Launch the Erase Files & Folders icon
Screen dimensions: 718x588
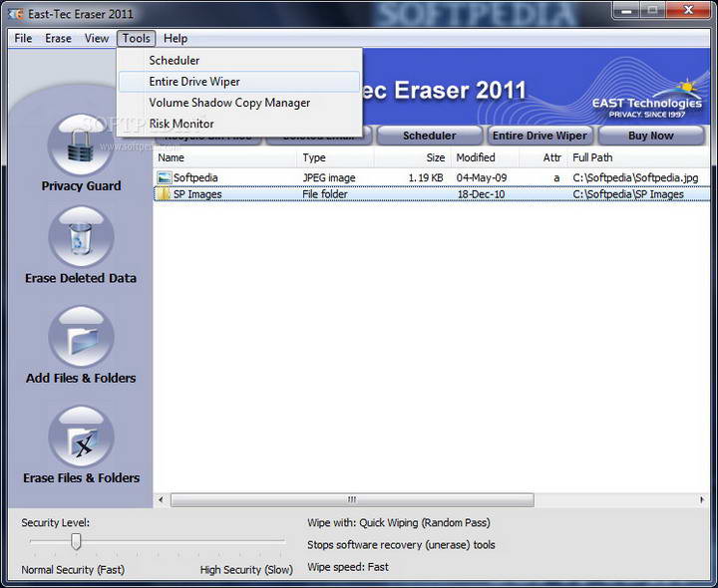[81, 437]
